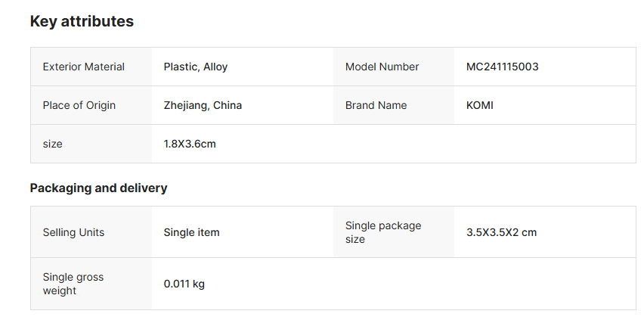This screenshot has width=644, height=320.
Task: Click the Packaging and delivery heading
Action: pyautogui.click(x=98, y=188)
